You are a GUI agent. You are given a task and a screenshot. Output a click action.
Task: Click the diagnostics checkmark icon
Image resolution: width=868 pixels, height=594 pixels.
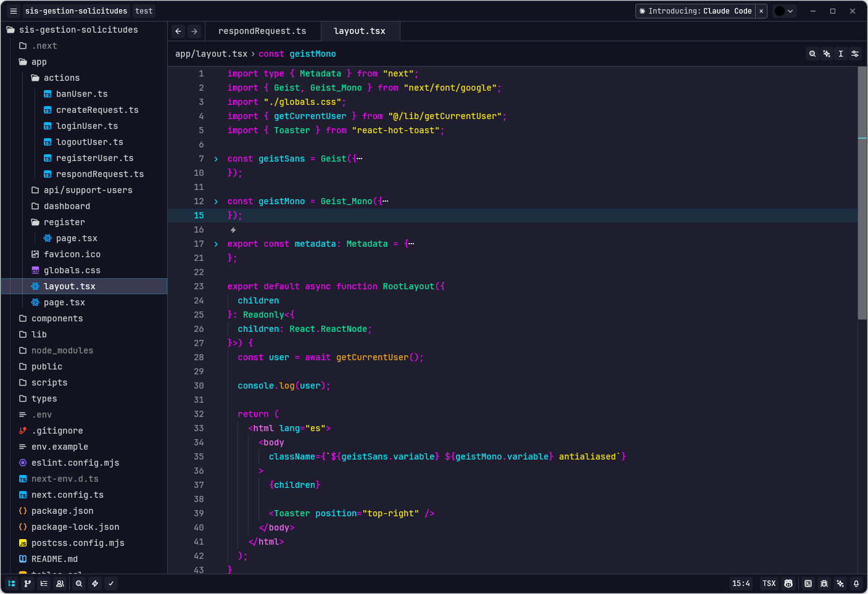pos(111,584)
